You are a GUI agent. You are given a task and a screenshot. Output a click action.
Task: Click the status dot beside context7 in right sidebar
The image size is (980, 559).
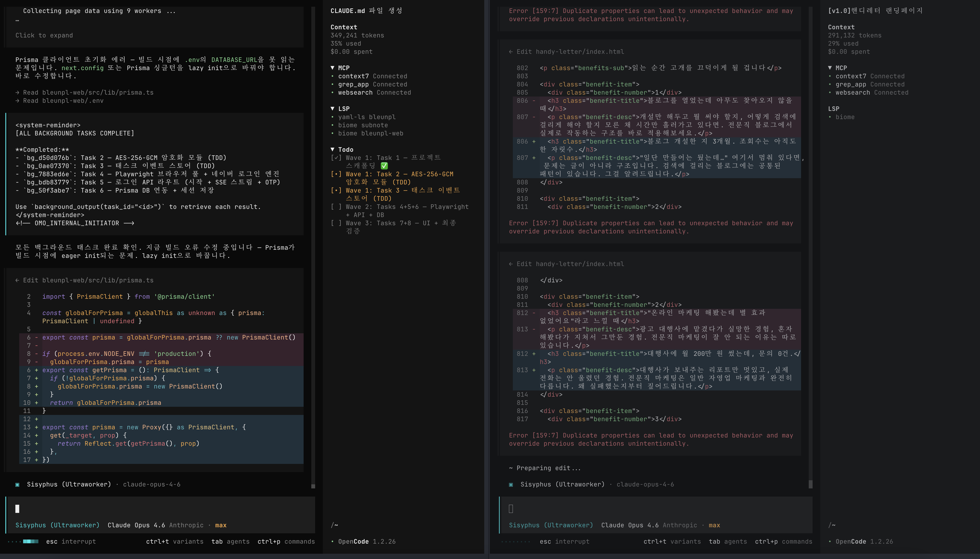[830, 76]
